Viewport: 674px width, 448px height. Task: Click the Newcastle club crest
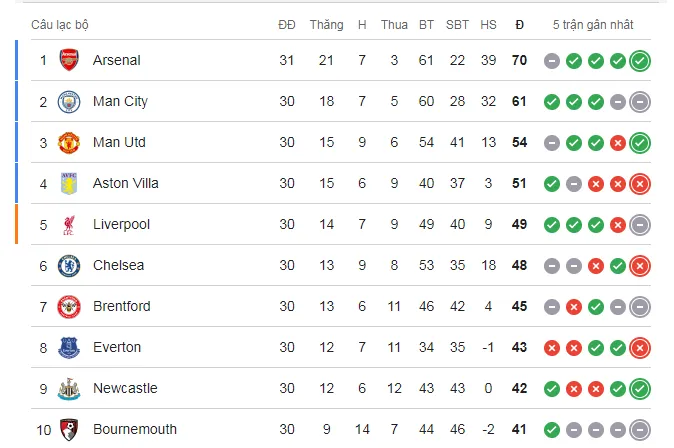pos(69,388)
